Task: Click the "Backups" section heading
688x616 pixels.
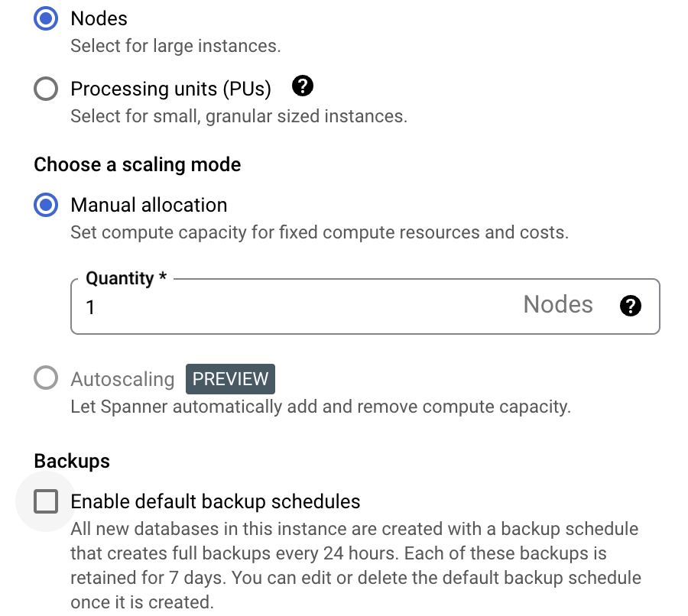Action: click(x=72, y=461)
